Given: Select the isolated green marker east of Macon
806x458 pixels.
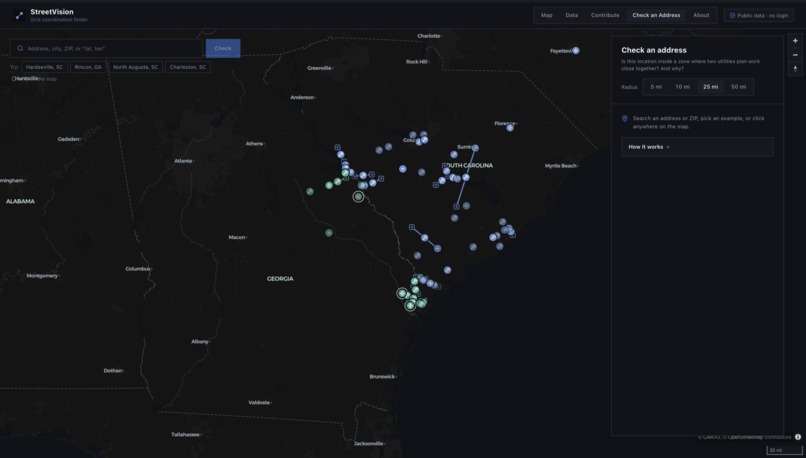Looking at the screenshot, I should (329, 233).
